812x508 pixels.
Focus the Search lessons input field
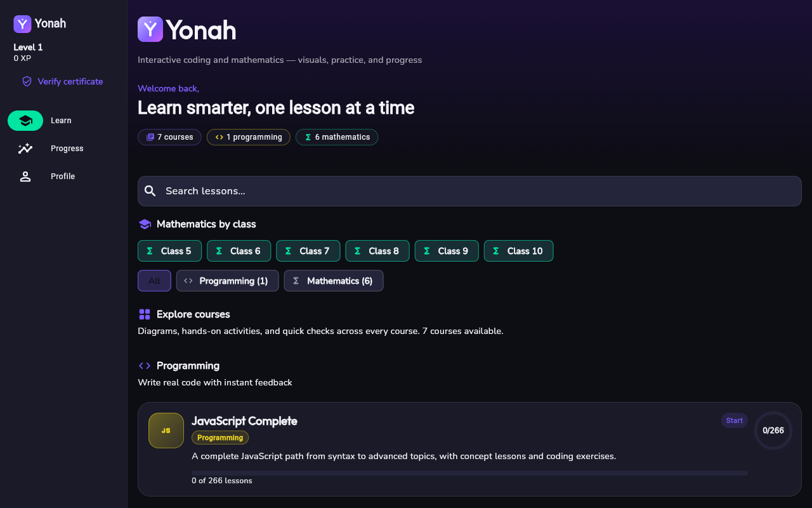point(469,191)
